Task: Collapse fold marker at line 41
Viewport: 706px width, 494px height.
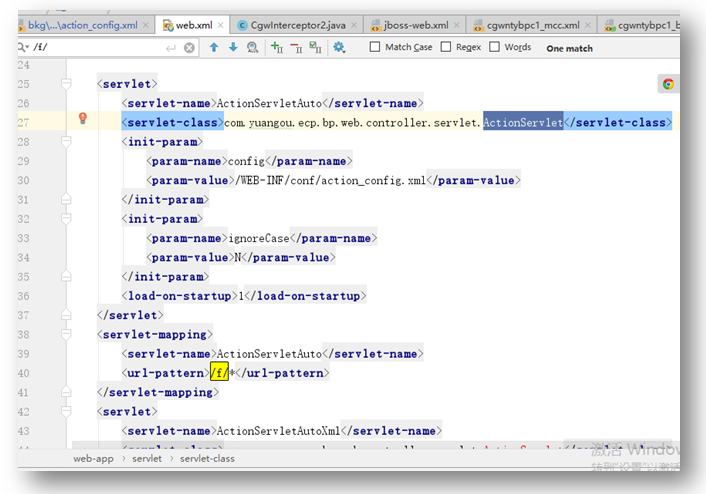Action: click(x=66, y=392)
